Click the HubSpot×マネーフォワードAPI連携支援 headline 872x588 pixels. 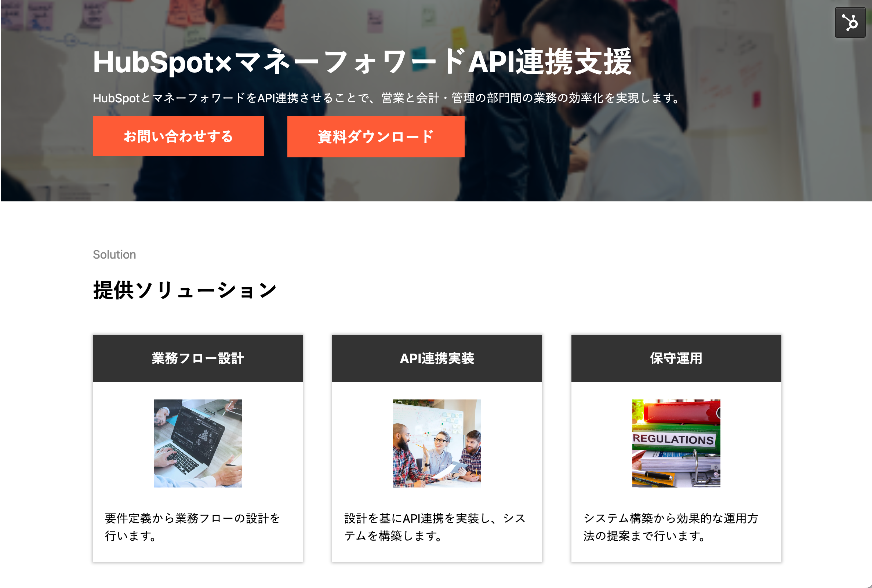[x=363, y=62]
